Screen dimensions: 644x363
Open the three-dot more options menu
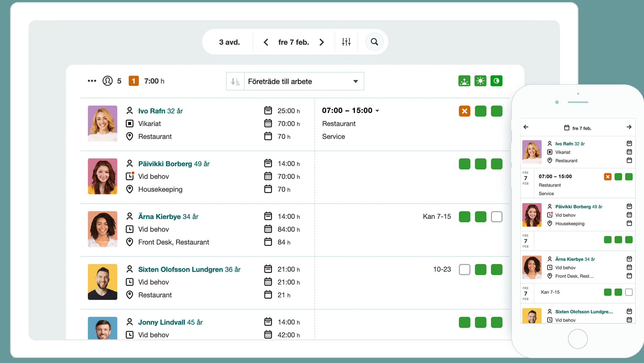(92, 81)
